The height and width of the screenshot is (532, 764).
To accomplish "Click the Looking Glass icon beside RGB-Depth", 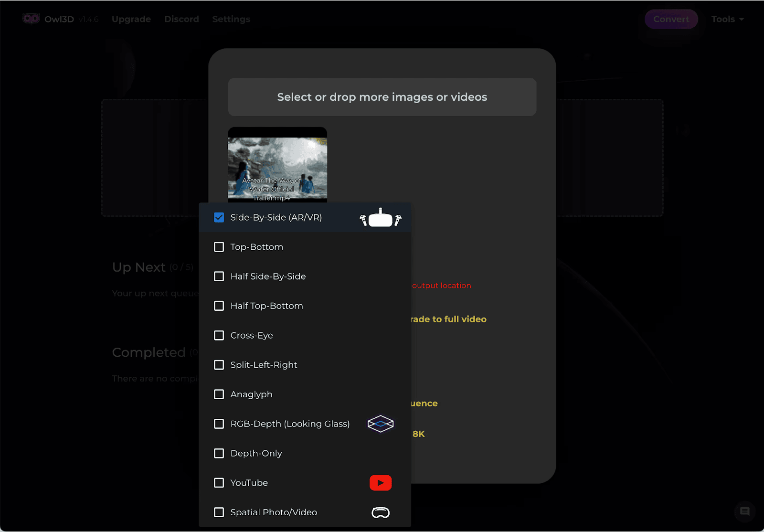I will [x=381, y=424].
